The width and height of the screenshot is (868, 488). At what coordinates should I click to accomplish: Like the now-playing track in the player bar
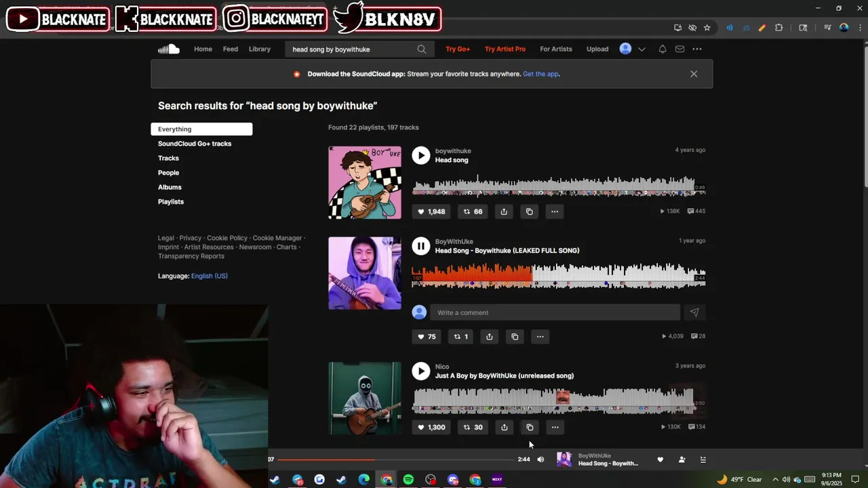click(660, 460)
